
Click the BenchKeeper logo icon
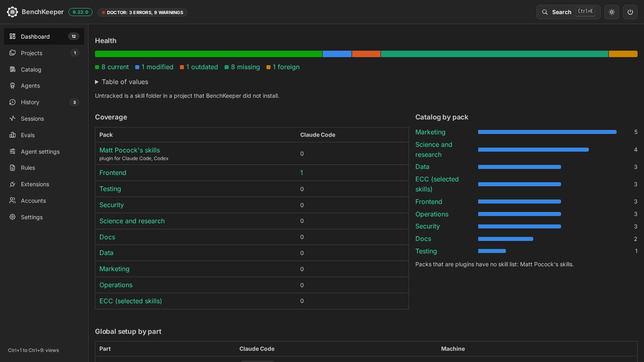pyautogui.click(x=12, y=12)
